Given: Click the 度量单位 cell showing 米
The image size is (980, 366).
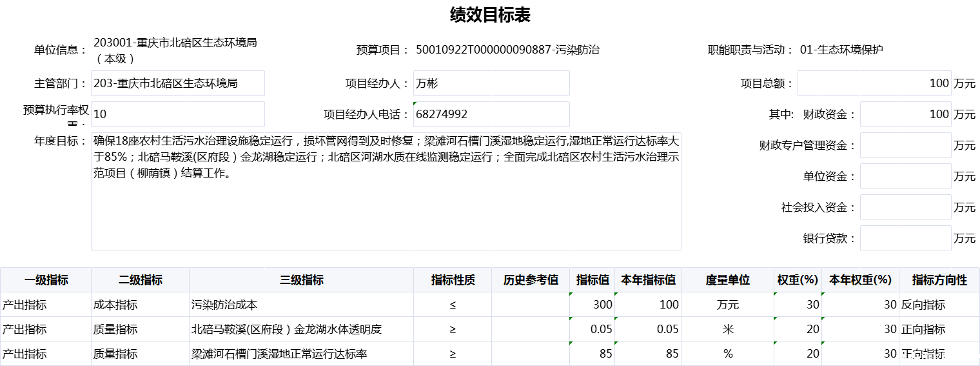Looking at the screenshot, I should (x=727, y=329).
